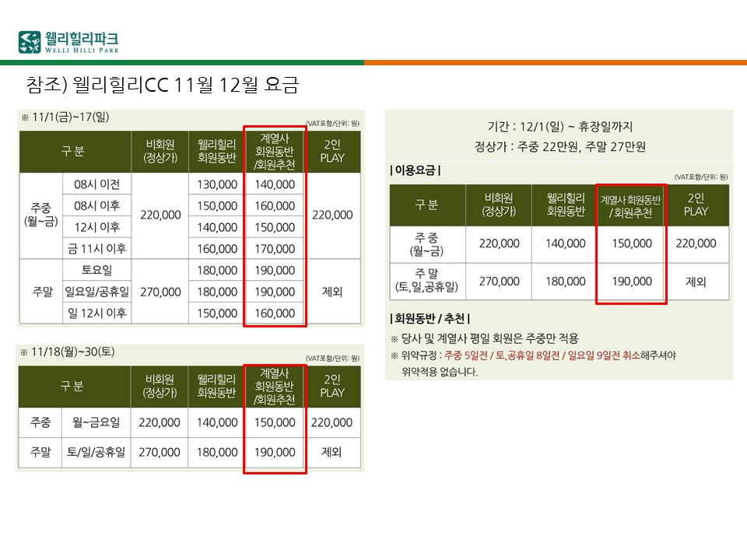Click the '※ 11/1(금)~17(일)' period label
747x560 pixels.
pos(65,117)
